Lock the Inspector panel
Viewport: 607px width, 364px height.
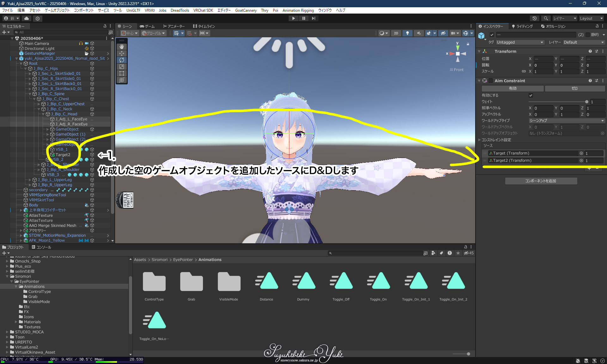pyautogui.click(x=597, y=26)
